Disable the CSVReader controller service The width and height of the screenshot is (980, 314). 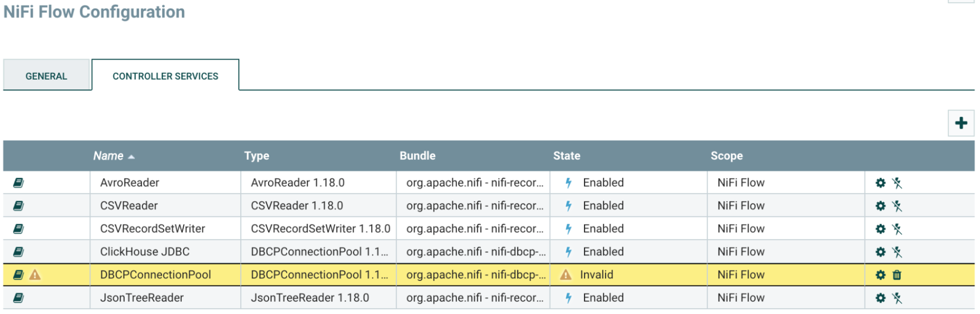(897, 206)
